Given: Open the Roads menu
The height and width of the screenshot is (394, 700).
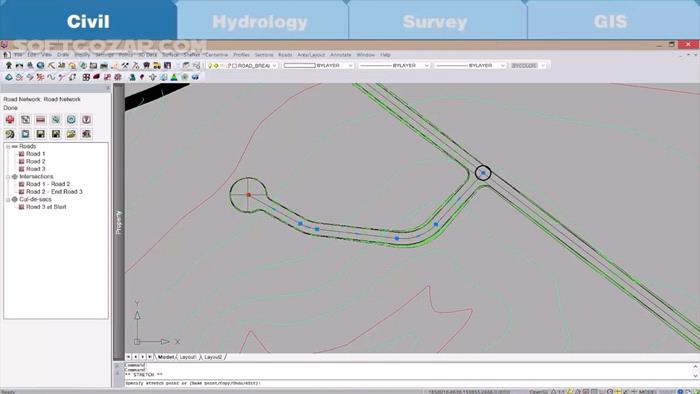Looking at the screenshot, I should click(x=285, y=54).
